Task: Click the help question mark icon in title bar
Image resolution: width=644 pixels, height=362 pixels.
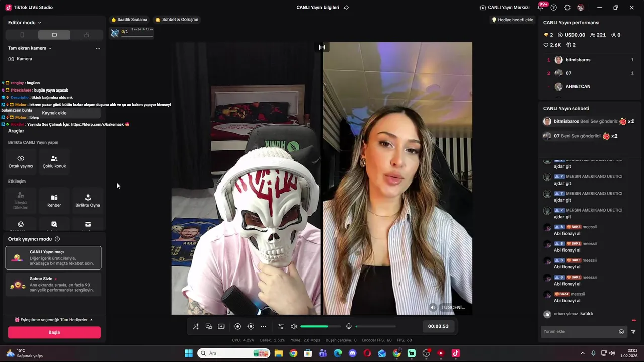Action: [x=554, y=8]
